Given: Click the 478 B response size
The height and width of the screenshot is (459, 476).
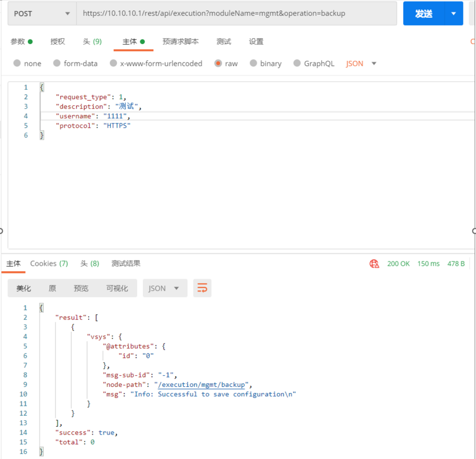Looking at the screenshot, I should [456, 263].
